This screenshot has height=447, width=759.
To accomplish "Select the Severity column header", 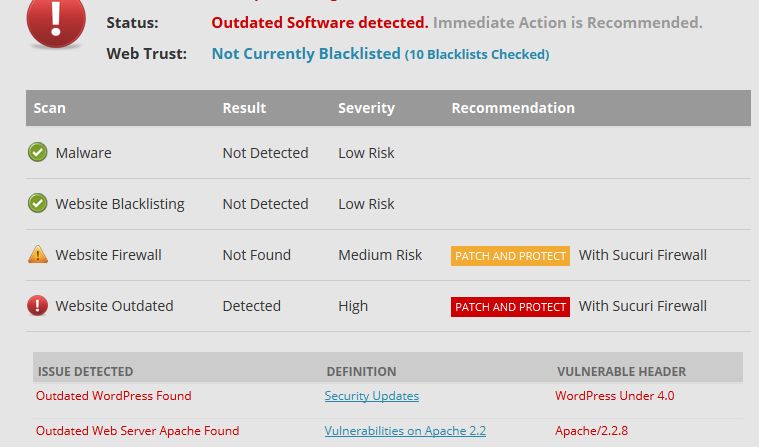I will click(x=366, y=108).
